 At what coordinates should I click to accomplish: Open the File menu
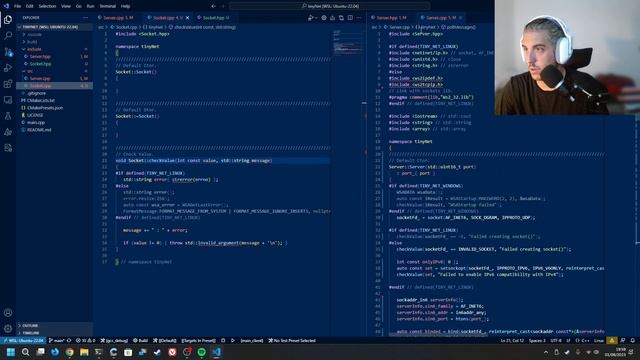tap(17, 6)
